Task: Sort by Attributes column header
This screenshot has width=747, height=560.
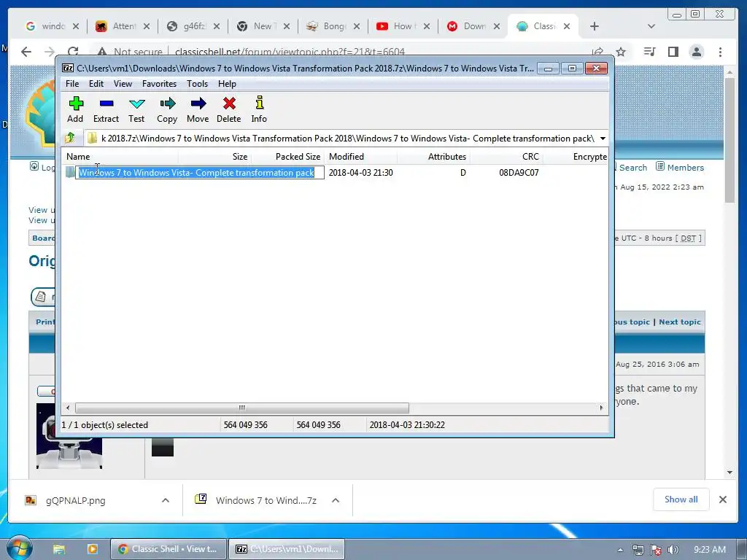Action: (x=433, y=157)
